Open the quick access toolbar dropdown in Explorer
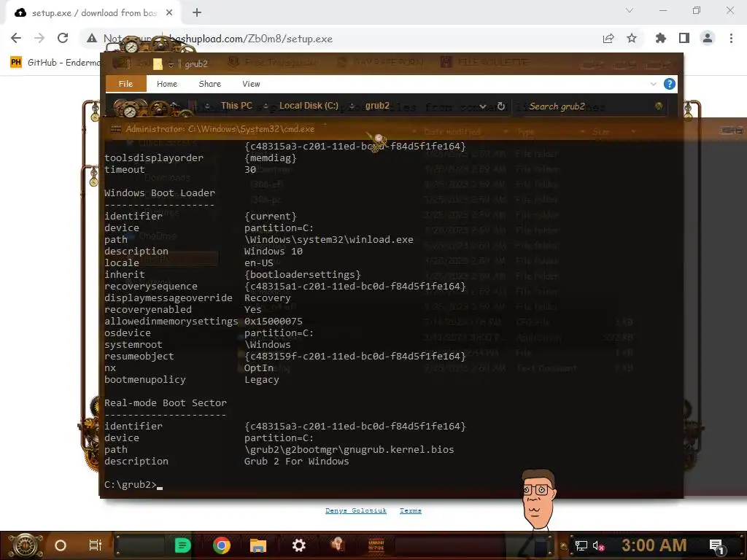 click(171, 64)
